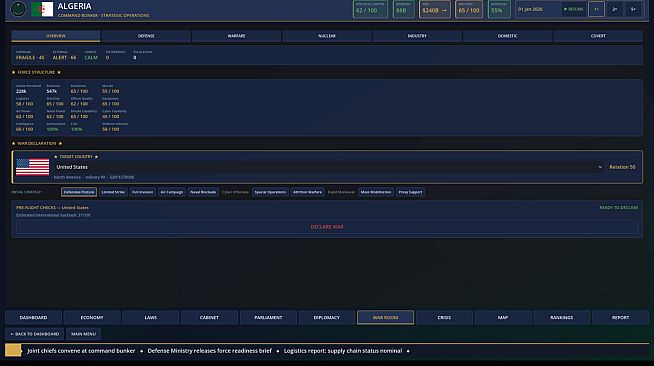Click the Joint chiefs convene ticker headline
The height and width of the screenshot is (366, 654).
[x=81, y=351]
